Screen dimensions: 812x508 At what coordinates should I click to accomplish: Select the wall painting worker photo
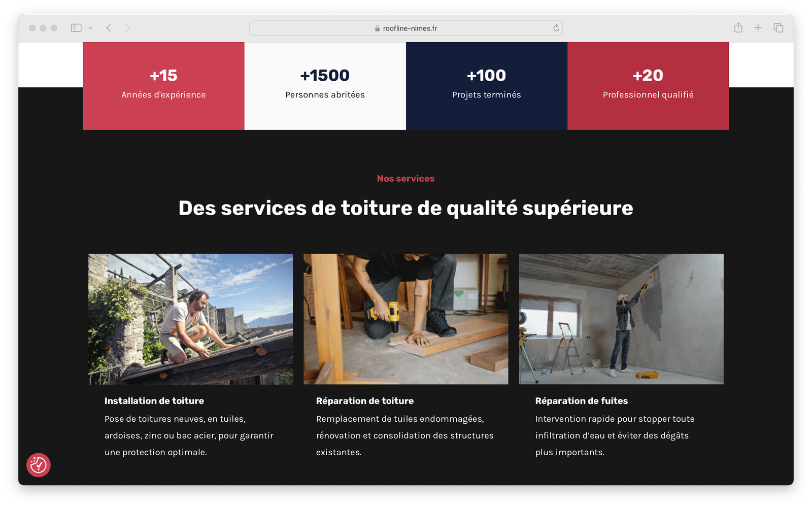click(621, 319)
